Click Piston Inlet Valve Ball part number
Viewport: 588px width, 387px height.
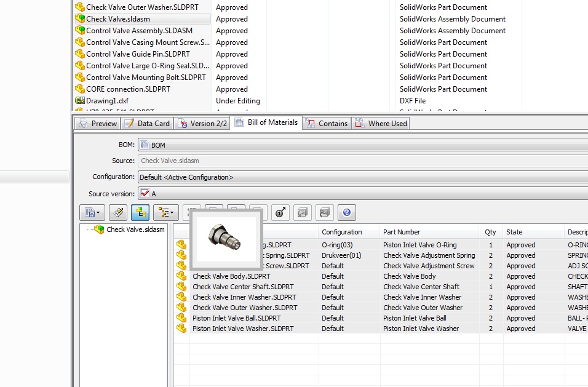click(415, 318)
